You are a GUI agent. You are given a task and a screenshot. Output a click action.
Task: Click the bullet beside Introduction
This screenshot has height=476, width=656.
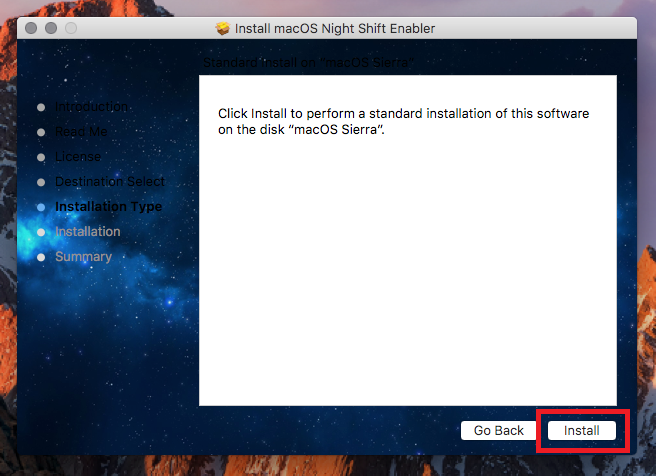(41, 107)
